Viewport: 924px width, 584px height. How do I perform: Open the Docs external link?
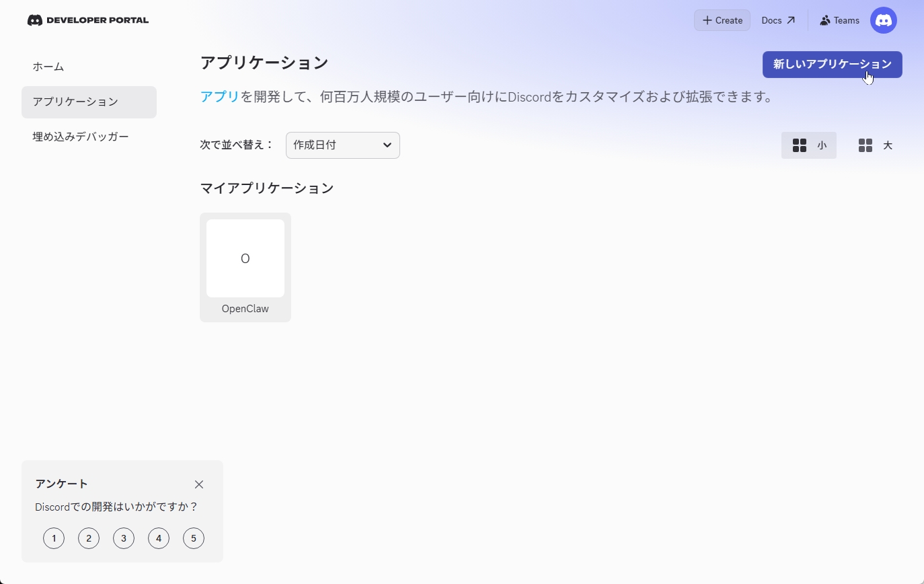click(x=778, y=20)
